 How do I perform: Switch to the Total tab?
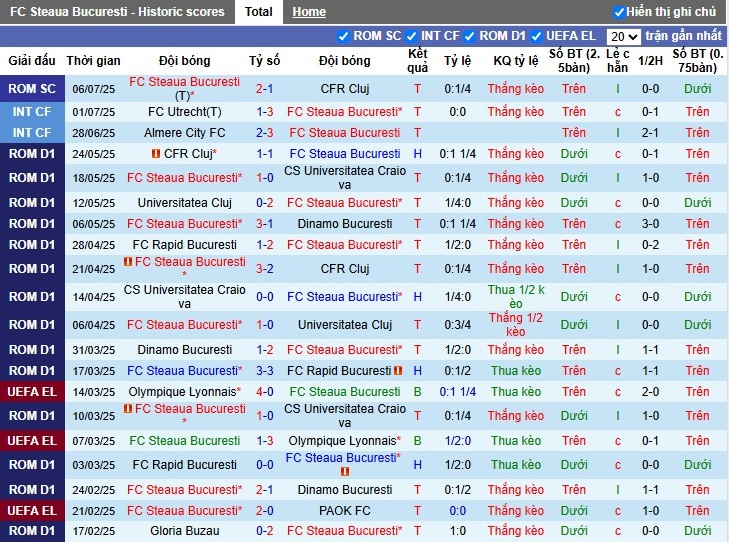click(x=258, y=12)
